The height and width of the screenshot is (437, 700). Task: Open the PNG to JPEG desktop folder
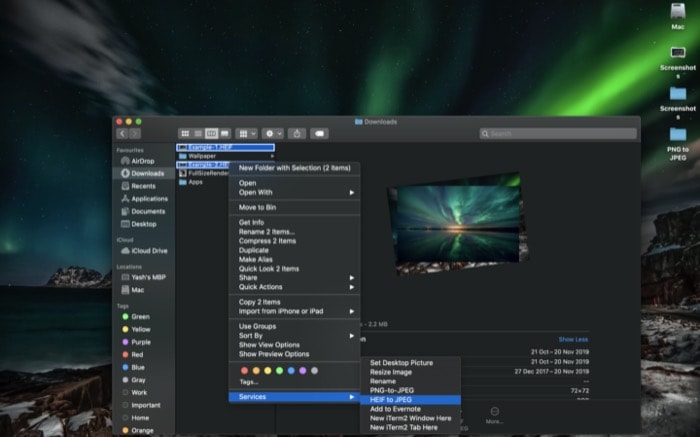pos(678,144)
